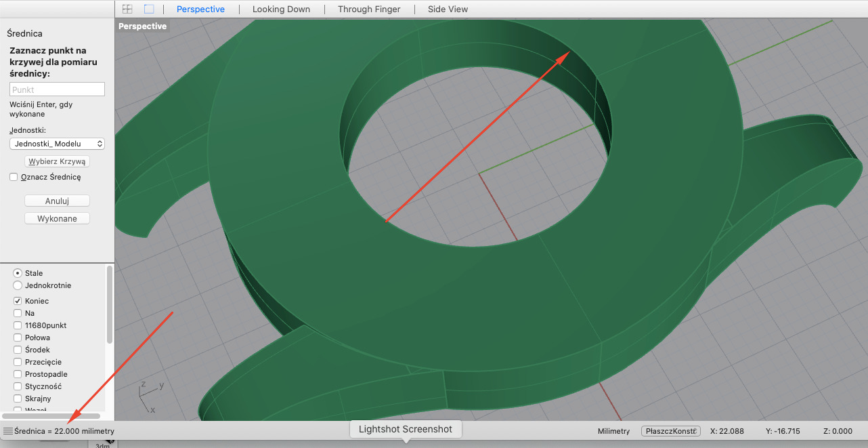Image resolution: width=868 pixels, height=448 pixels.
Task: Switch to the Side View tab
Action: coord(448,9)
